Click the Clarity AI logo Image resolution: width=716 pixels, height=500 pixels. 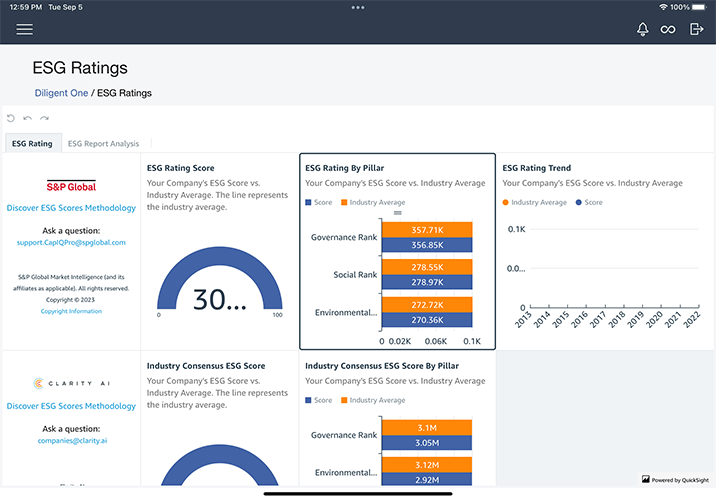tap(71, 383)
